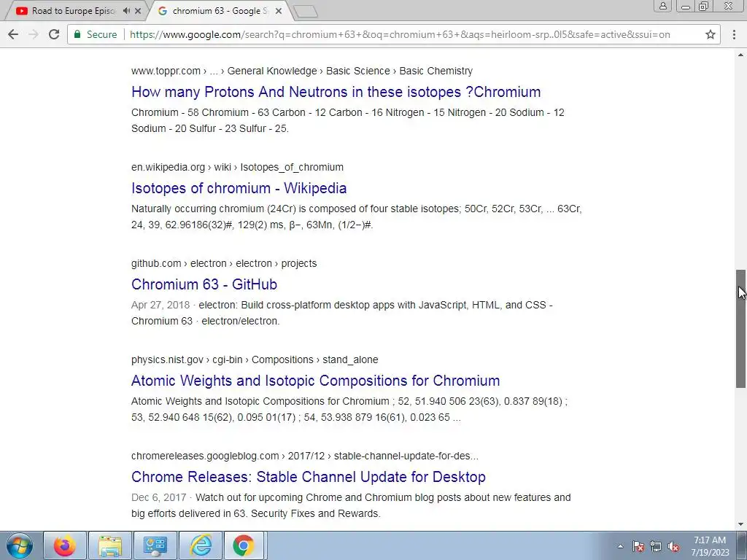Click the forward navigation arrow
The width and height of the screenshot is (747, 560).
point(34,34)
